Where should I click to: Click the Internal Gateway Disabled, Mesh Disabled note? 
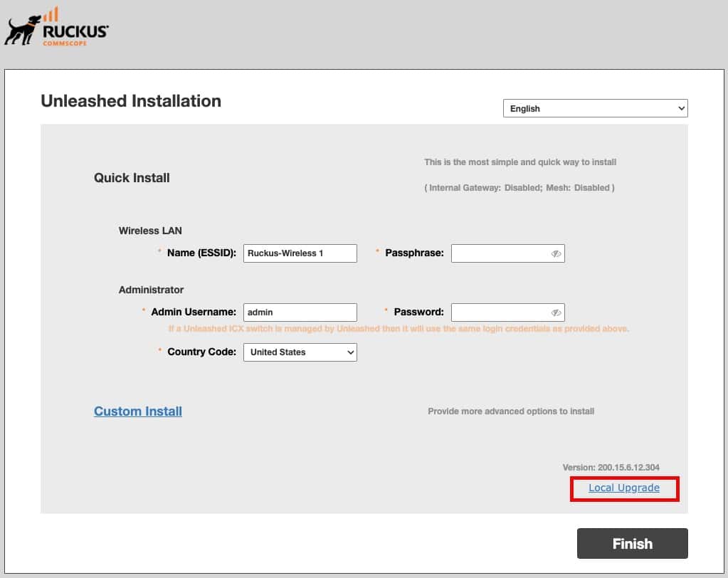click(519, 187)
